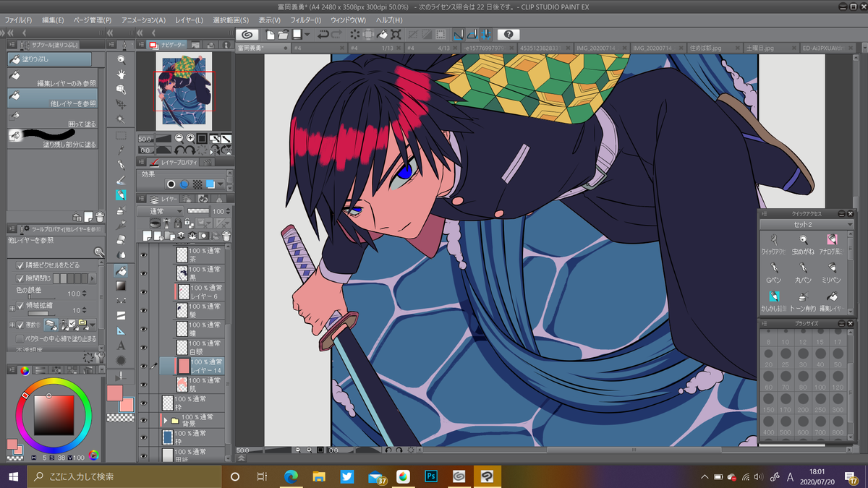Select the gradient tool
This screenshot has height=488, width=868.
point(121,286)
